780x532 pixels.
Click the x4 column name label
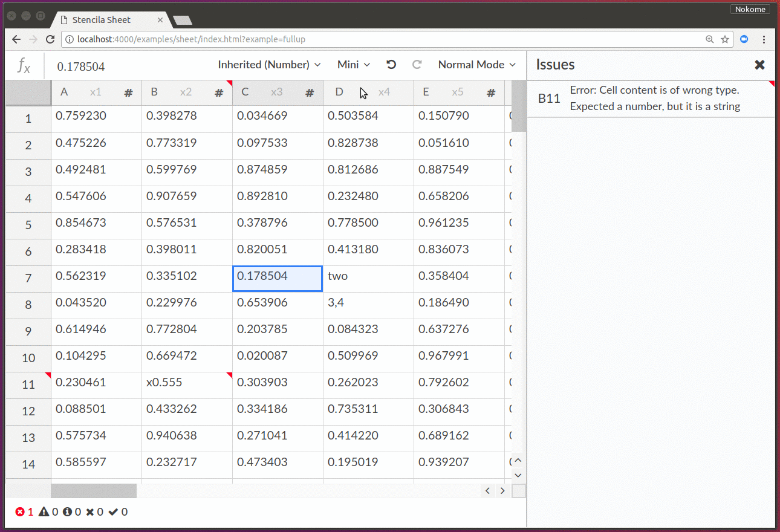coord(384,92)
